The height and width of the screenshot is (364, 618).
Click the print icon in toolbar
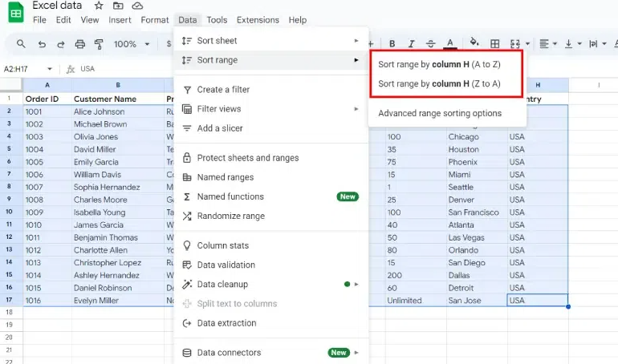[x=80, y=44]
